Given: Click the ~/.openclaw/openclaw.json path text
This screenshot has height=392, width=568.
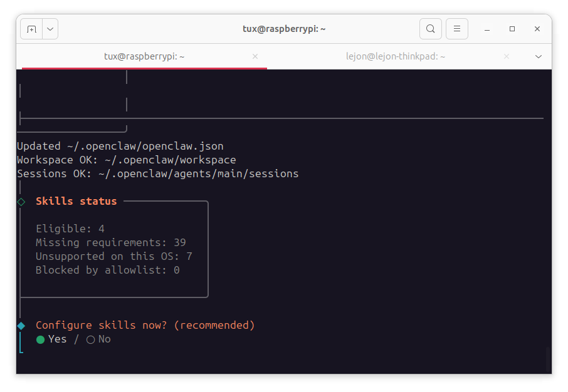Looking at the screenshot, I should click(x=145, y=146).
